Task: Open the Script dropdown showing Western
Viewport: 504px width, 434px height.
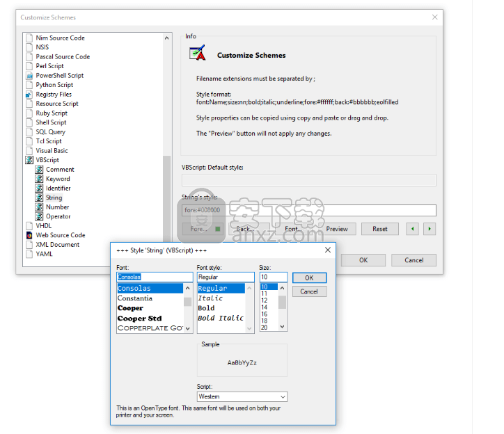Action: coord(242,396)
